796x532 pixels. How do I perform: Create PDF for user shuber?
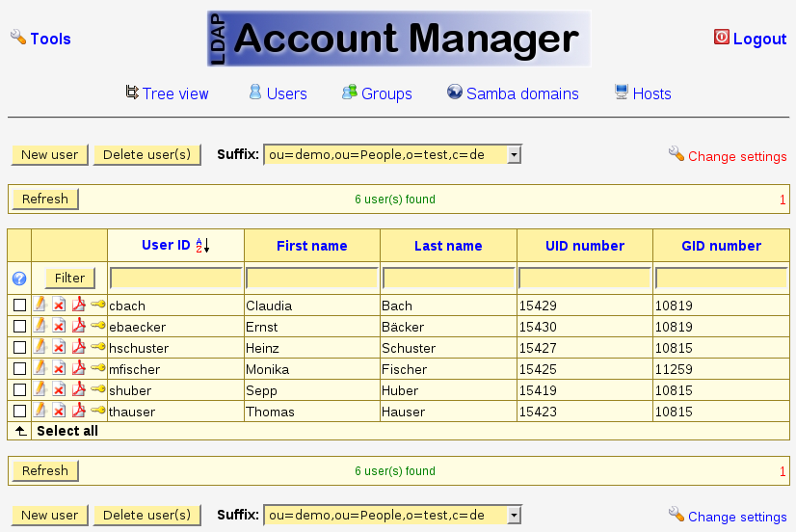point(79,389)
